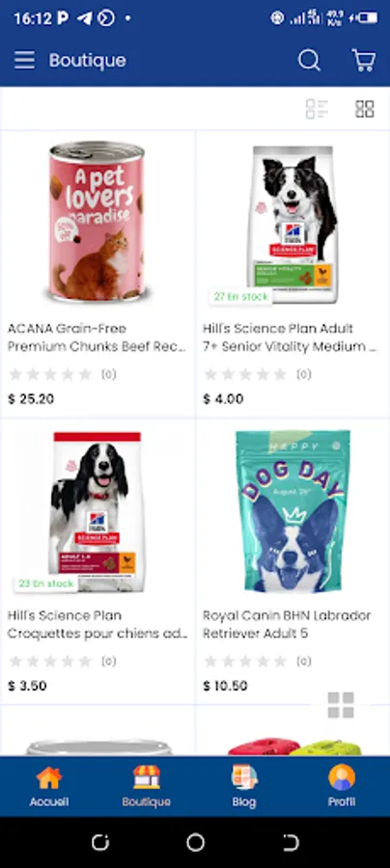The image size is (390, 868).
Task: Switch to grid view layout
Action: pyautogui.click(x=365, y=109)
